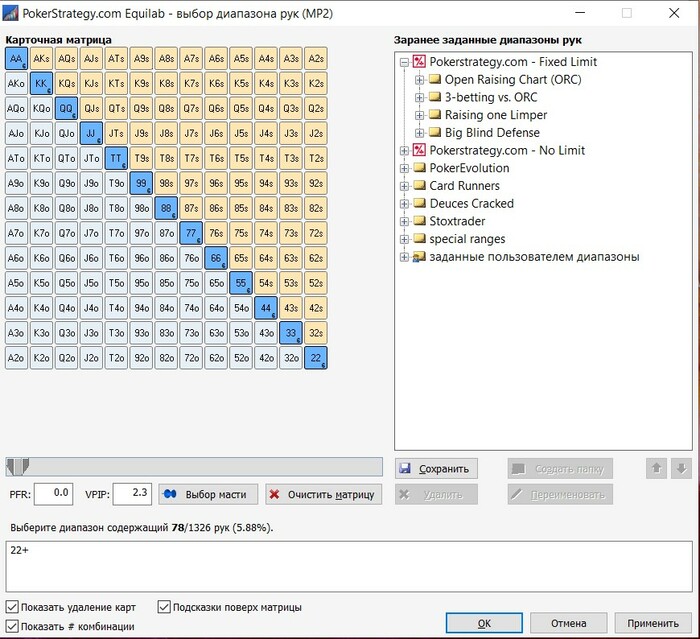Expand Raising one Limper node
Screen dimensions: 700x639
419,115
